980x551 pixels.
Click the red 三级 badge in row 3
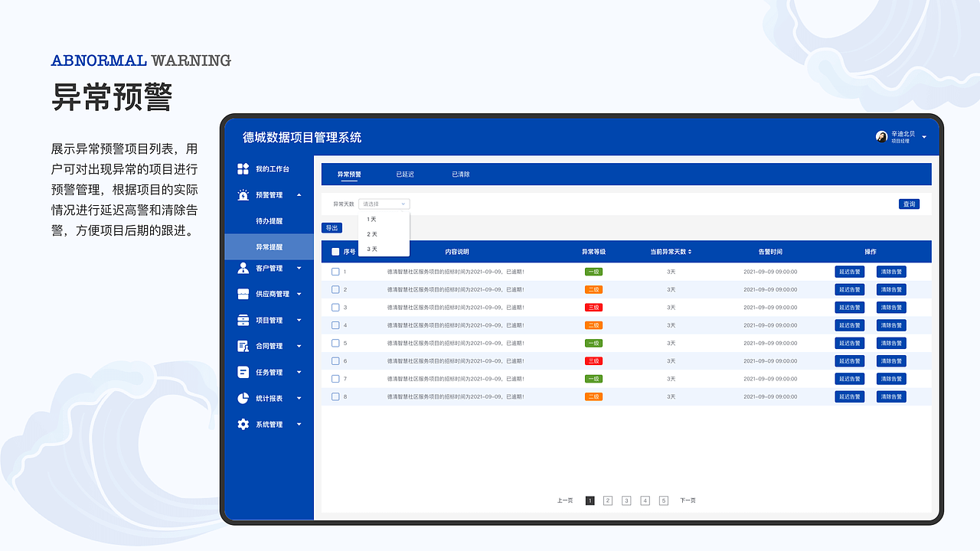point(593,307)
